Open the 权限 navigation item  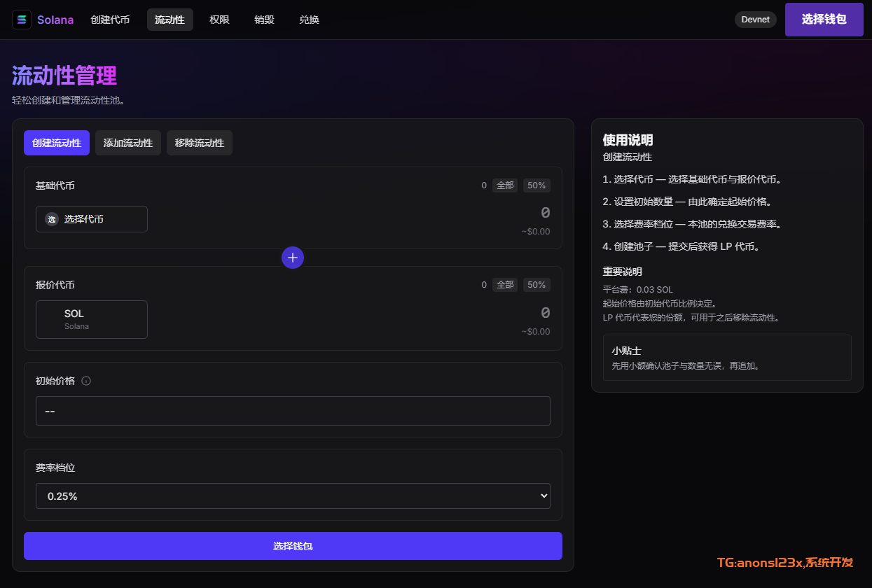pyautogui.click(x=219, y=20)
